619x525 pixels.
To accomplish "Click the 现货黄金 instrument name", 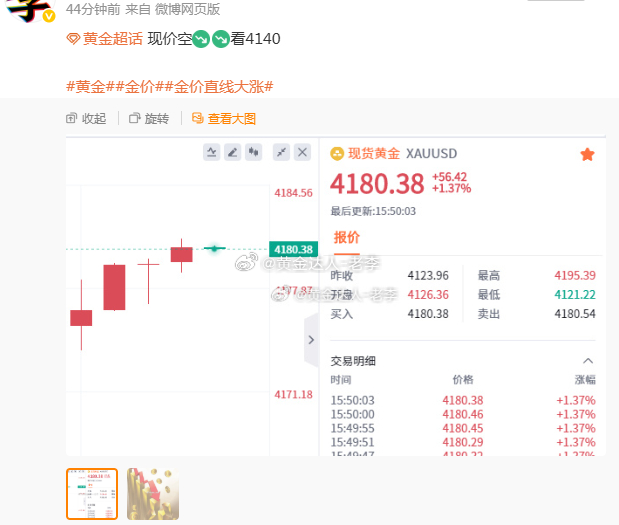I will point(374,154).
